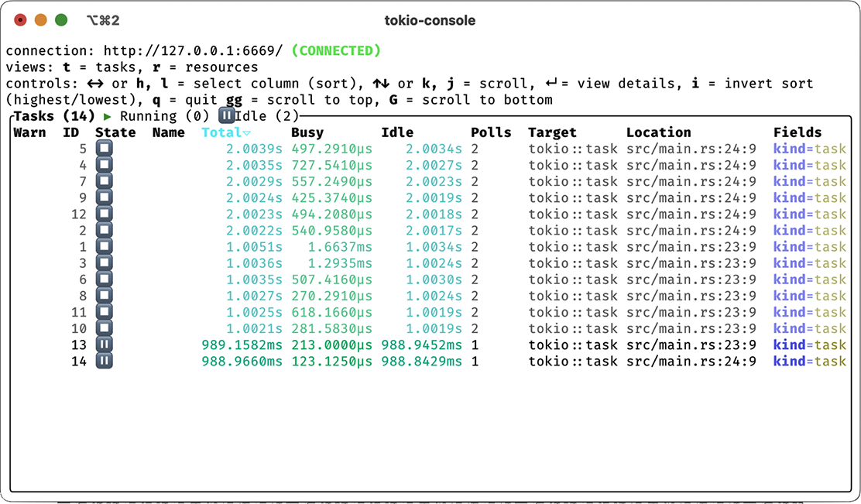Click the stopped state icon for task 3

click(105, 263)
